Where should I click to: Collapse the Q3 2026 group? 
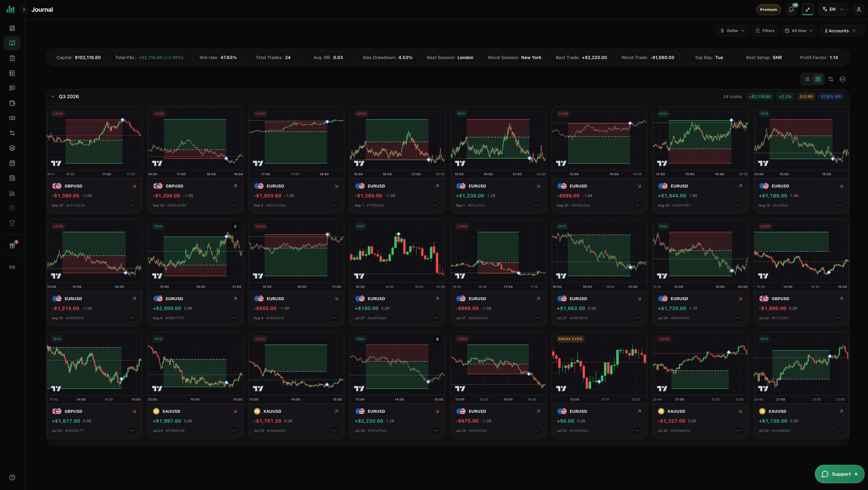coord(53,97)
